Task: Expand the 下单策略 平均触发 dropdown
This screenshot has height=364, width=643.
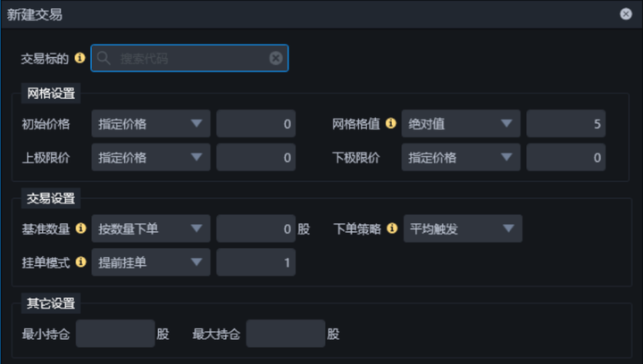Action: click(x=462, y=229)
